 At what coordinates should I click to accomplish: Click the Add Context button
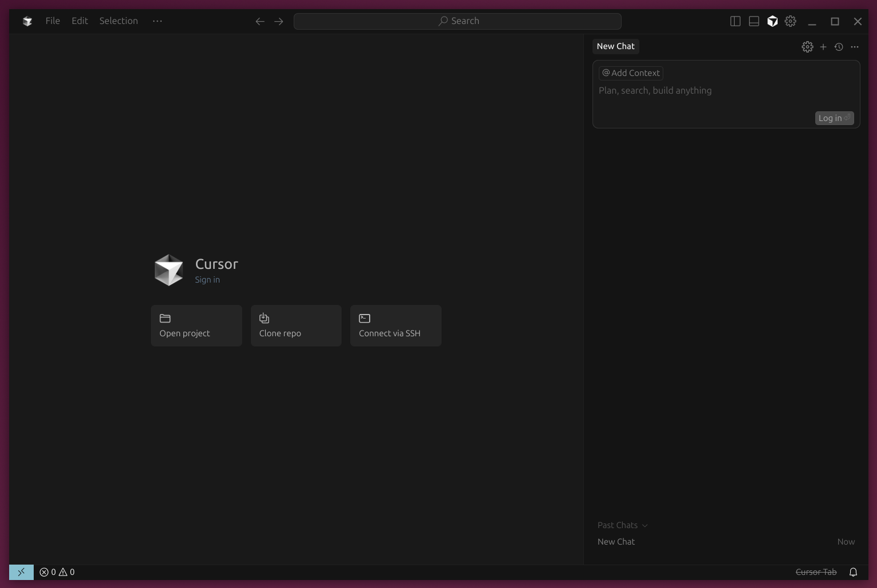(x=631, y=73)
